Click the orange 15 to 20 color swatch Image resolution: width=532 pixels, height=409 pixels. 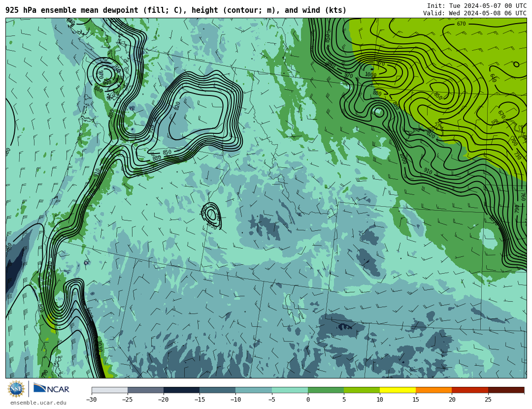point(434,390)
